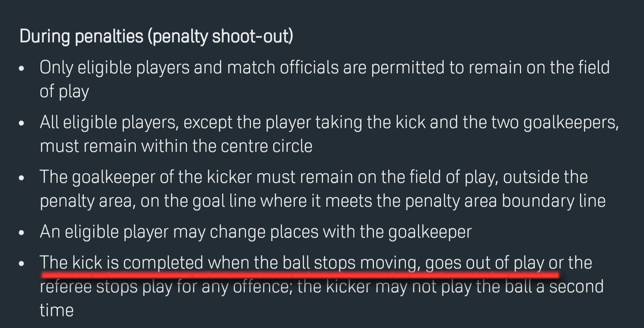Click the final word 'time'
Viewport: 644px width, 328px height.
tap(56, 310)
